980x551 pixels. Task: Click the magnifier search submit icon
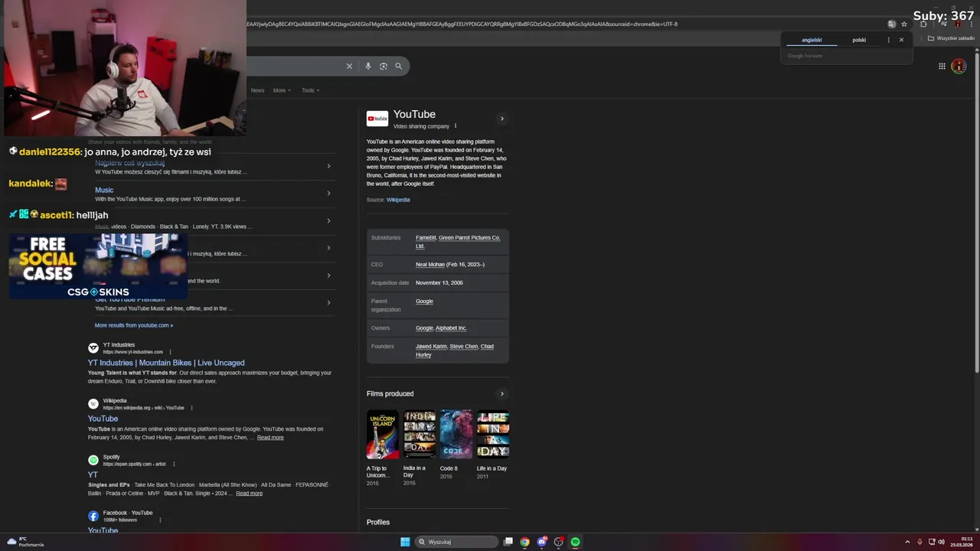click(x=398, y=66)
